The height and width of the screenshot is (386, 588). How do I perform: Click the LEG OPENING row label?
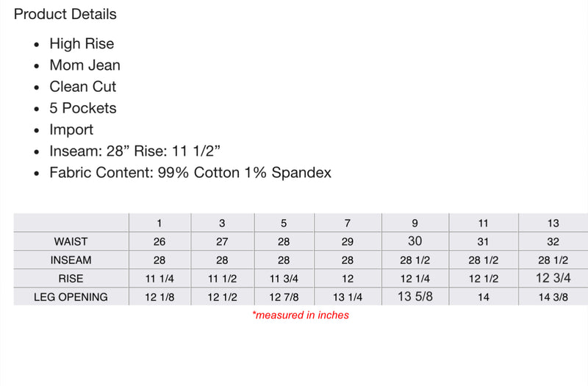(71, 297)
